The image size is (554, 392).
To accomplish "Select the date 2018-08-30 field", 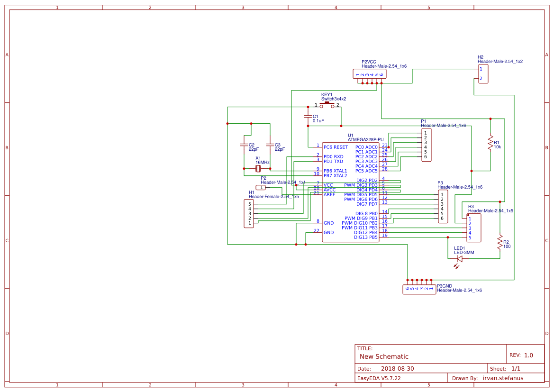I will coord(397,368).
